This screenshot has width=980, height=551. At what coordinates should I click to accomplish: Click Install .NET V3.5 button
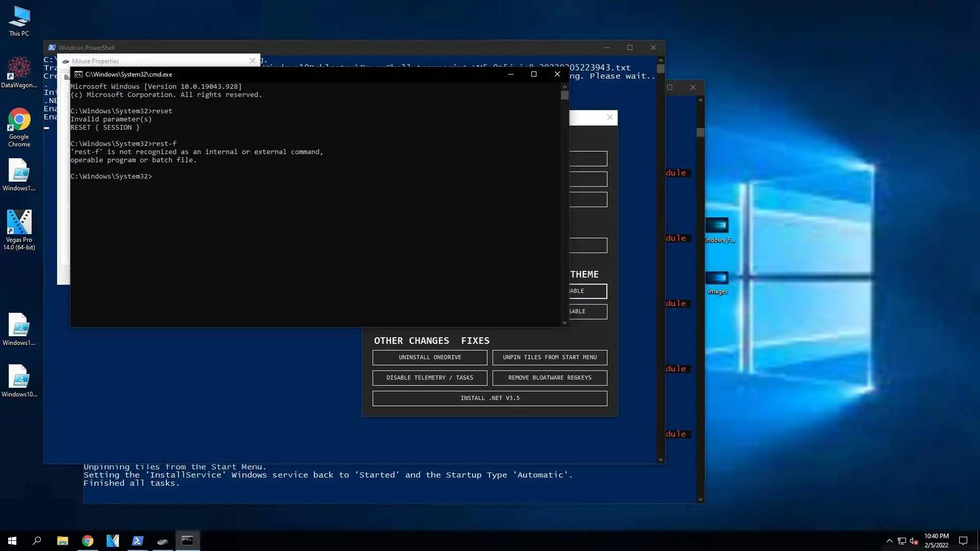tap(489, 398)
